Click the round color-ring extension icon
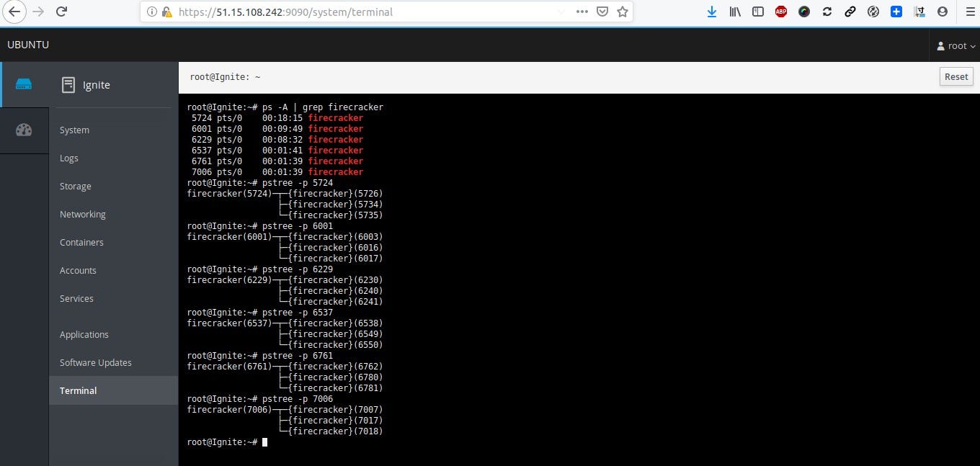 point(804,12)
